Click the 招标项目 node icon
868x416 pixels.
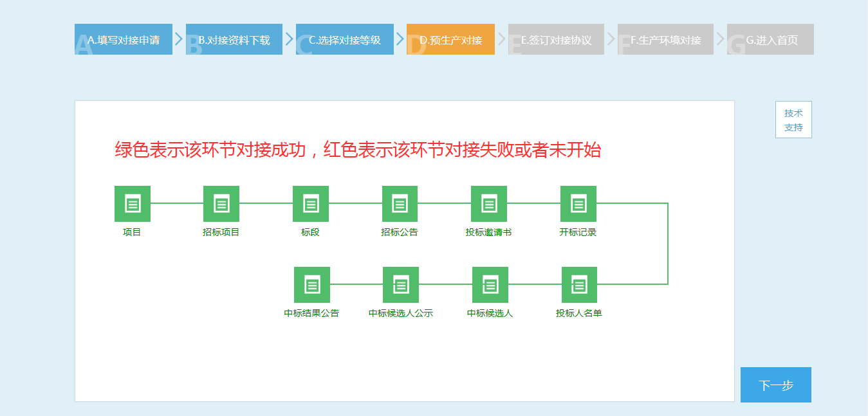221,203
